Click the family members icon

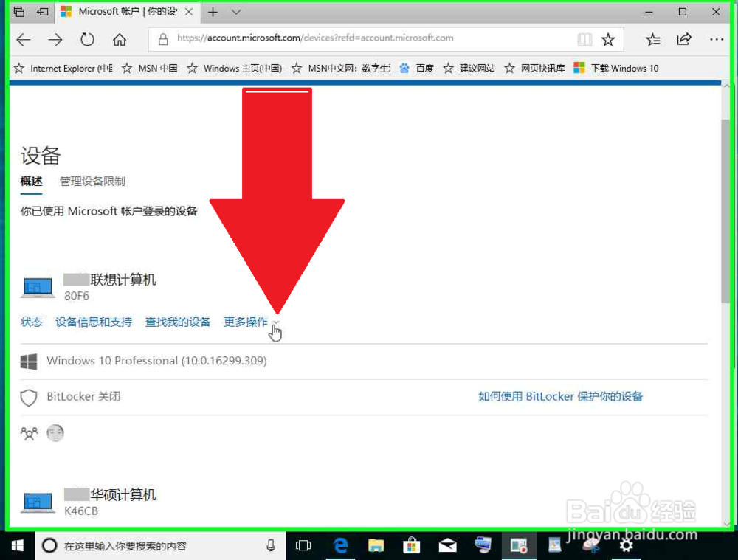(29, 433)
